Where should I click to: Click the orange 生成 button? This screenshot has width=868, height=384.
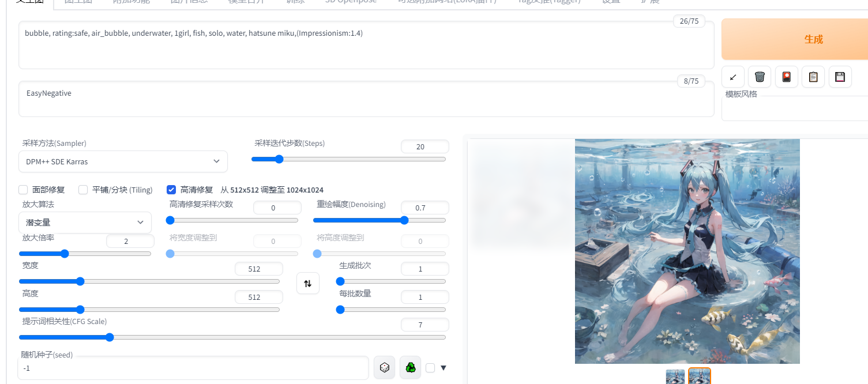coord(795,39)
